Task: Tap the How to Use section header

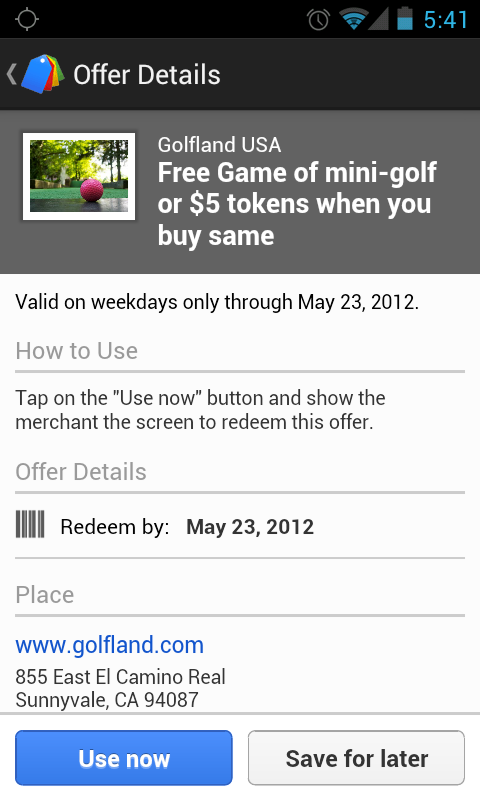Action: [77, 351]
